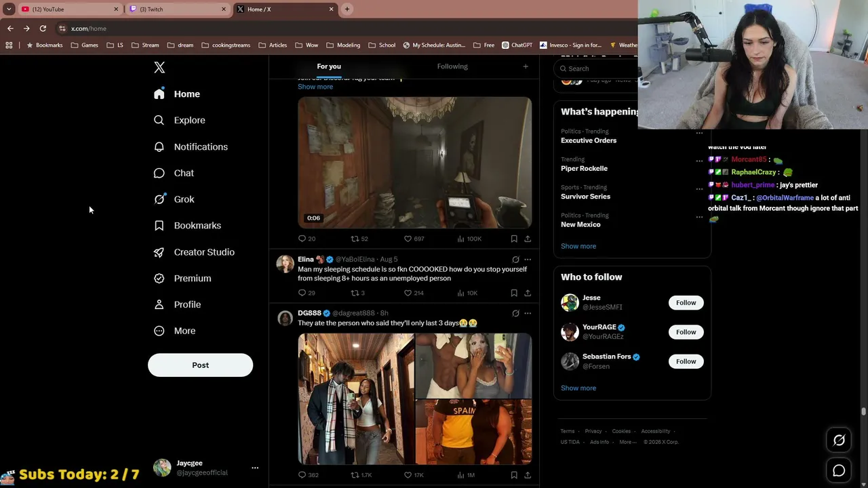The image size is (868, 488).
Task: Share the video post
Action: (528, 239)
